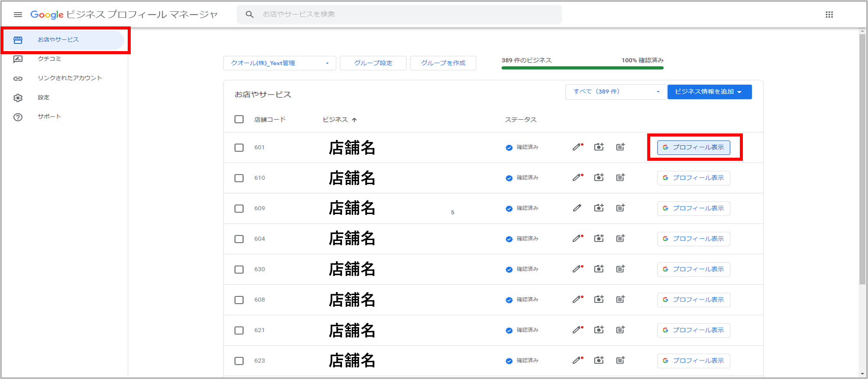Click the add photo icon for store 610
This screenshot has width=868, height=380.
click(599, 178)
